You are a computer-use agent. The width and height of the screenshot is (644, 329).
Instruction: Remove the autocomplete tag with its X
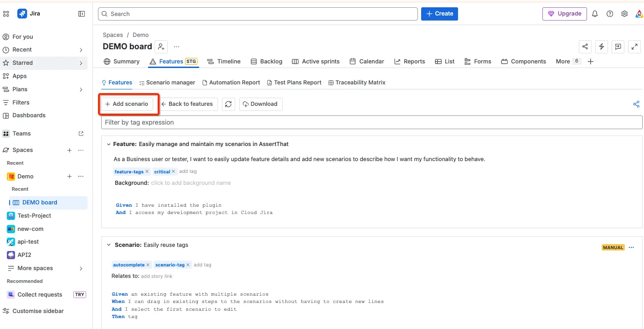(148, 265)
